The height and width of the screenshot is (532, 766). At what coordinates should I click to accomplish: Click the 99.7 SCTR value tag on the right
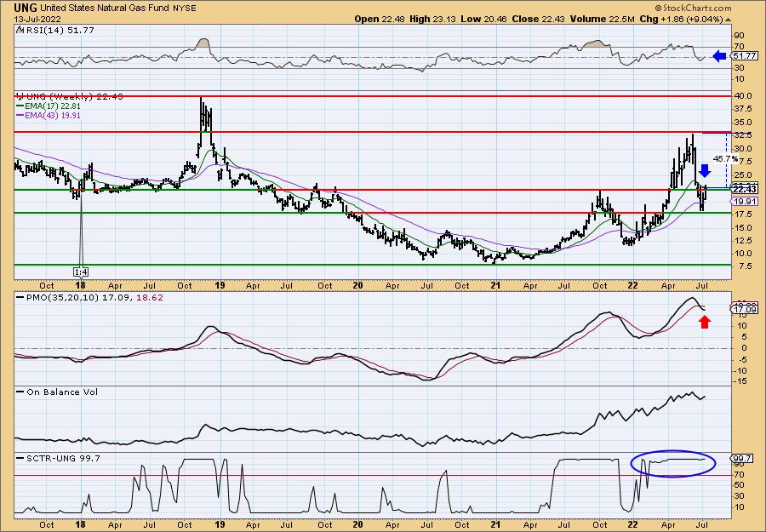(x=742, y=459)
